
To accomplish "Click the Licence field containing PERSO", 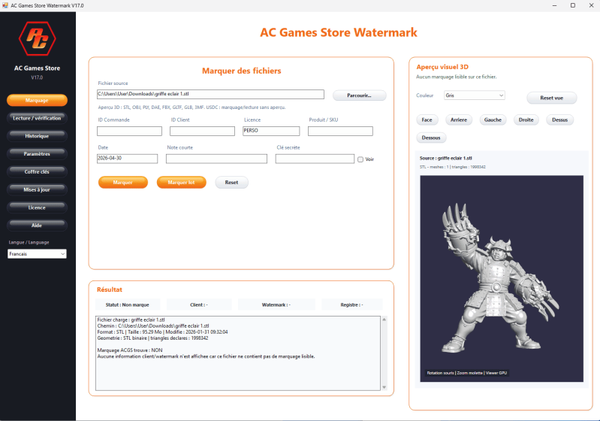I will tap(271, 131).
